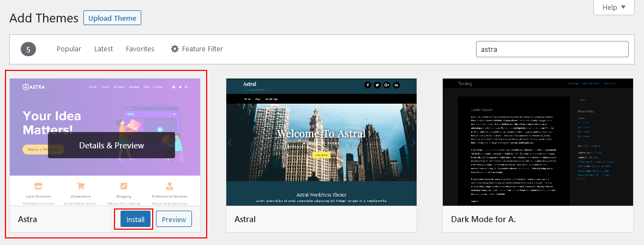Click Welcome To Astral headline text
Screen dimensions: 644x245
pyautogui.click(x=321, y=134)
